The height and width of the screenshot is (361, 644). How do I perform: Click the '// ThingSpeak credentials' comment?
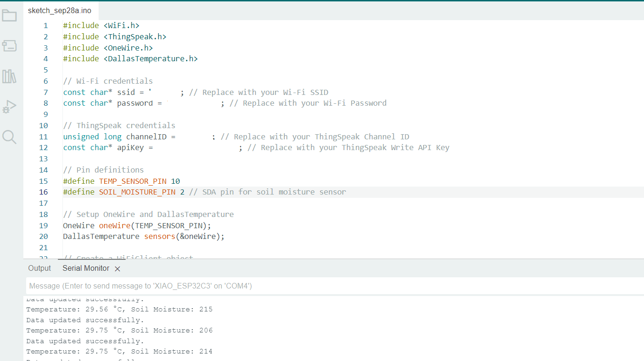[x=119, y=126]
